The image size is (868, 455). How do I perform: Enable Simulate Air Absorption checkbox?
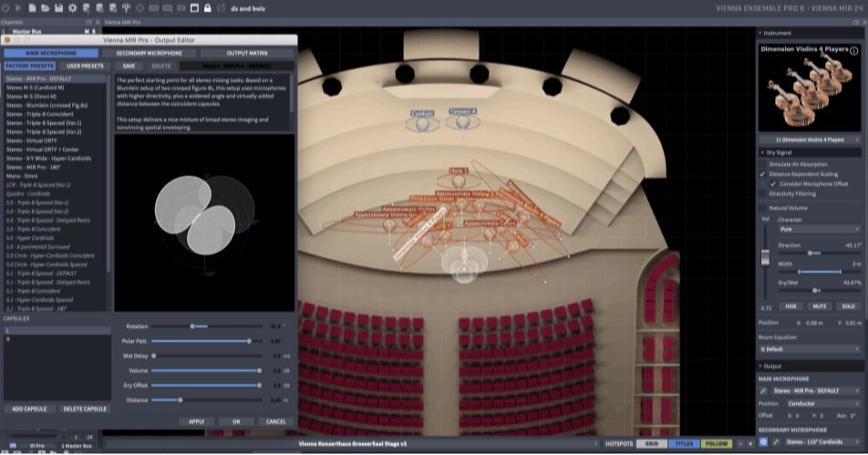point(763,164)
